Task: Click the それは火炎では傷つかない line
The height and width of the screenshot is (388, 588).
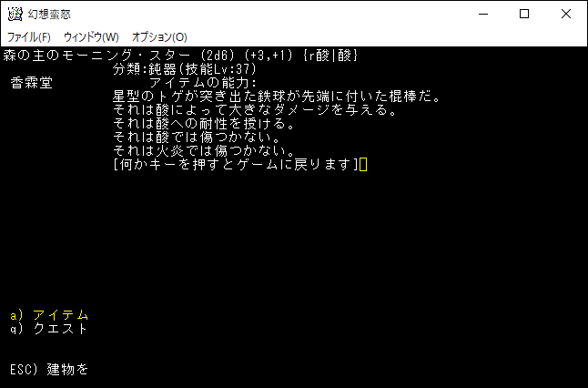Action: point(204,151)
